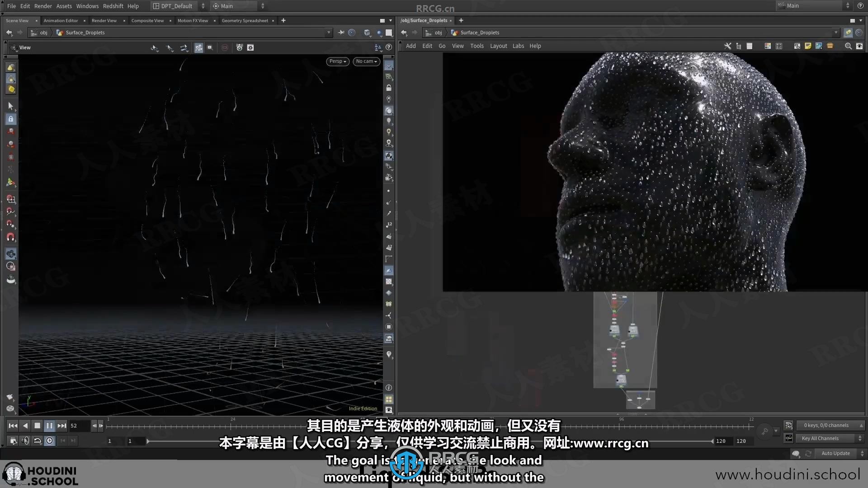The width and height of the screenshot is (868, 488).
Task: Toggle the highlighted camera icons button in View toolbar
Action: [199, 47]
